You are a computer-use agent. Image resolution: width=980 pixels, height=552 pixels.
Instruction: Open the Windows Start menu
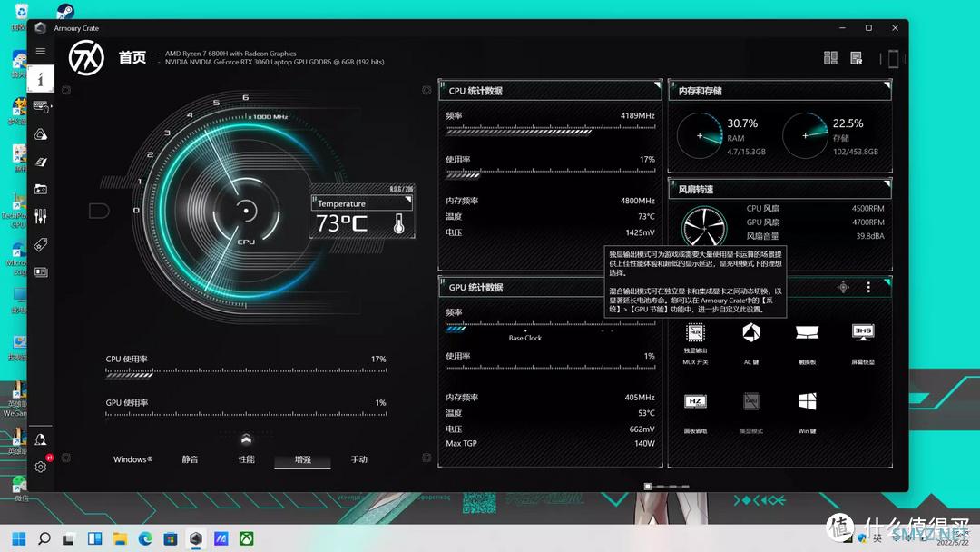(19, 539)
